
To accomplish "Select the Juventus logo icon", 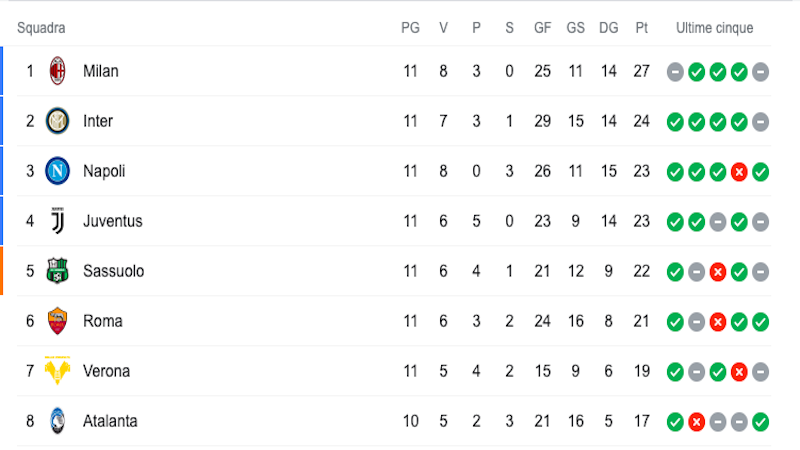I will coord(58,220).
